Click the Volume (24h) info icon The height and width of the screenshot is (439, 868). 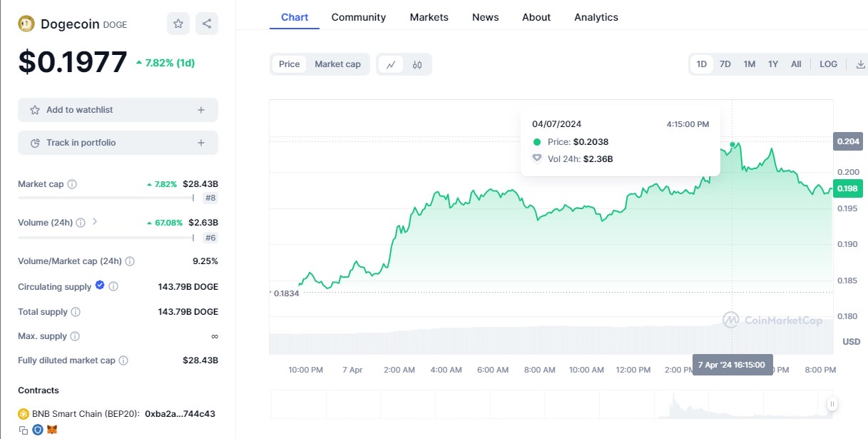[81, 222]
